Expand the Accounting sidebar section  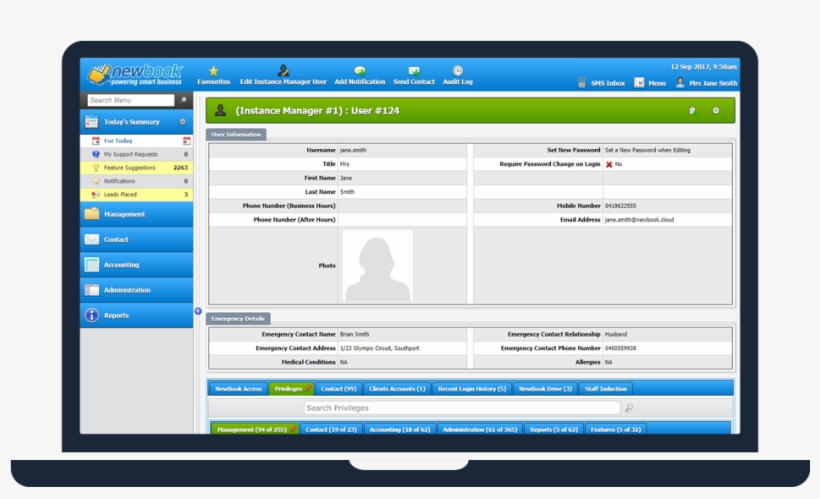coord(136,265)
